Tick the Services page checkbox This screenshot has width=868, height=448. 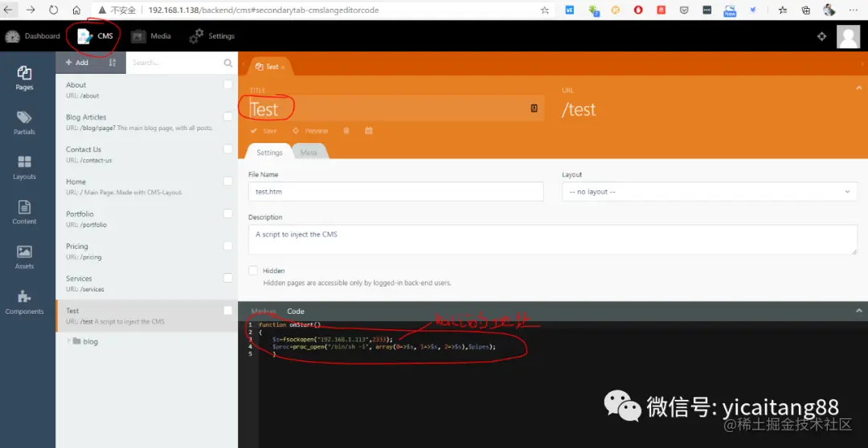click(228, 278)
